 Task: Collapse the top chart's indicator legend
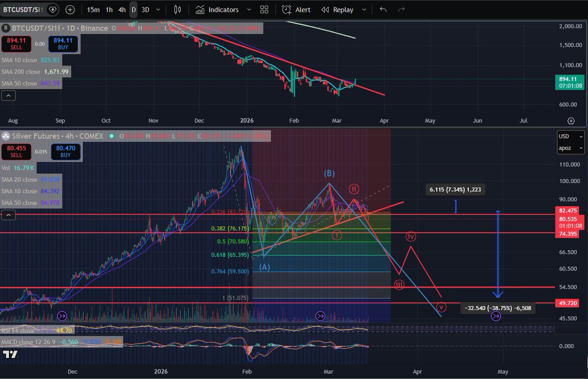point(8,95)
